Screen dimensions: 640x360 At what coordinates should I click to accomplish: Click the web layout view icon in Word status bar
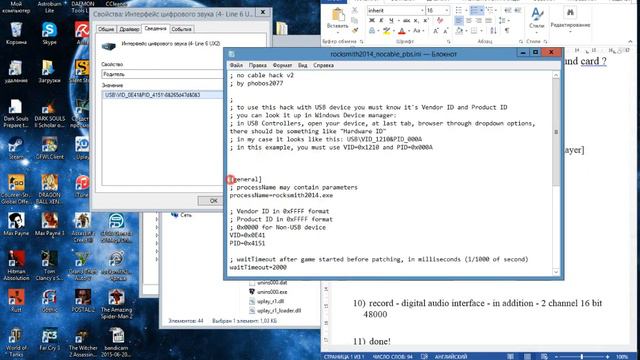click(544, 356)
